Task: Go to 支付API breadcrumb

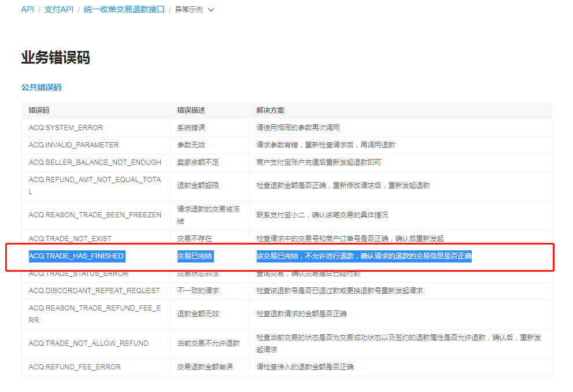Action: 59,9
